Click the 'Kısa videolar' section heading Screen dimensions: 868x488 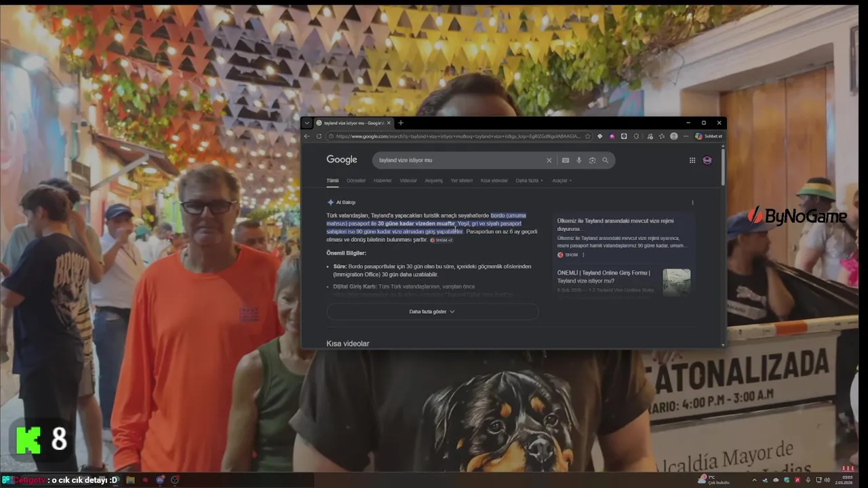click(348, 344)
